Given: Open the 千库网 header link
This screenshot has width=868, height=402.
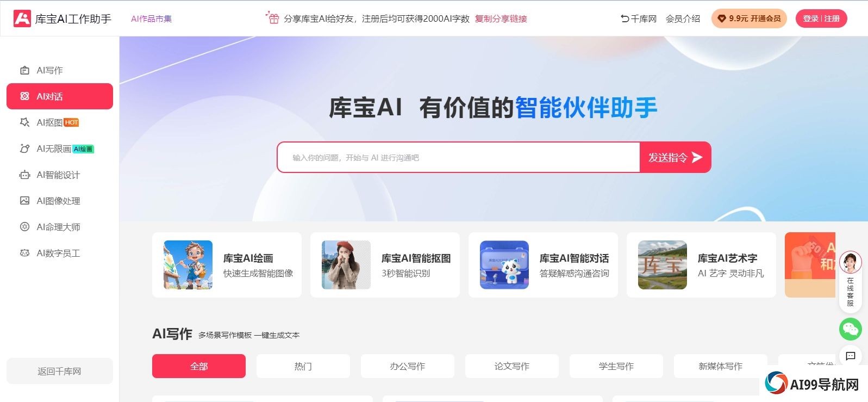Looking at the screenshot, I should click(x=644, y=18).
